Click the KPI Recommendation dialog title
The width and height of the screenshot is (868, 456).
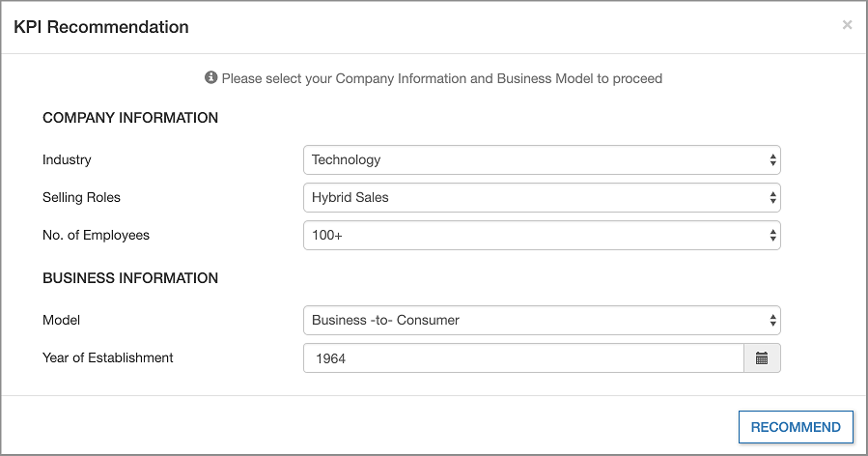[x=101, y=27]
